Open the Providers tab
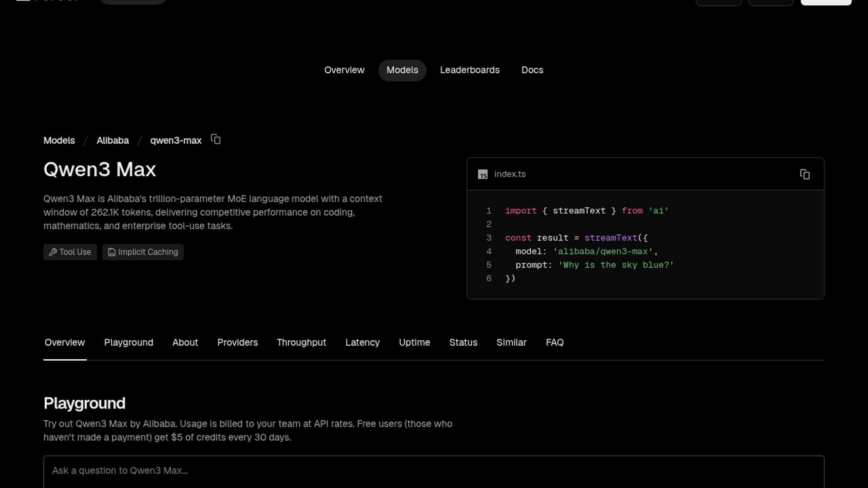Image resolution: width=868 pixels, height=488 pixels. pyautogui.click(x=237, y=343)
